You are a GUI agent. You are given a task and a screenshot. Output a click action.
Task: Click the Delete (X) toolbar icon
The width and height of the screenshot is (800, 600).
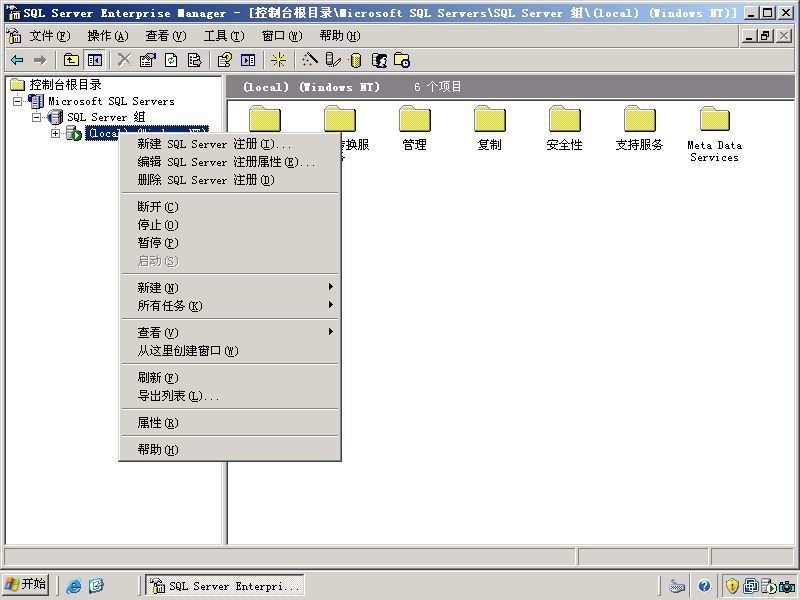[123, 60]
